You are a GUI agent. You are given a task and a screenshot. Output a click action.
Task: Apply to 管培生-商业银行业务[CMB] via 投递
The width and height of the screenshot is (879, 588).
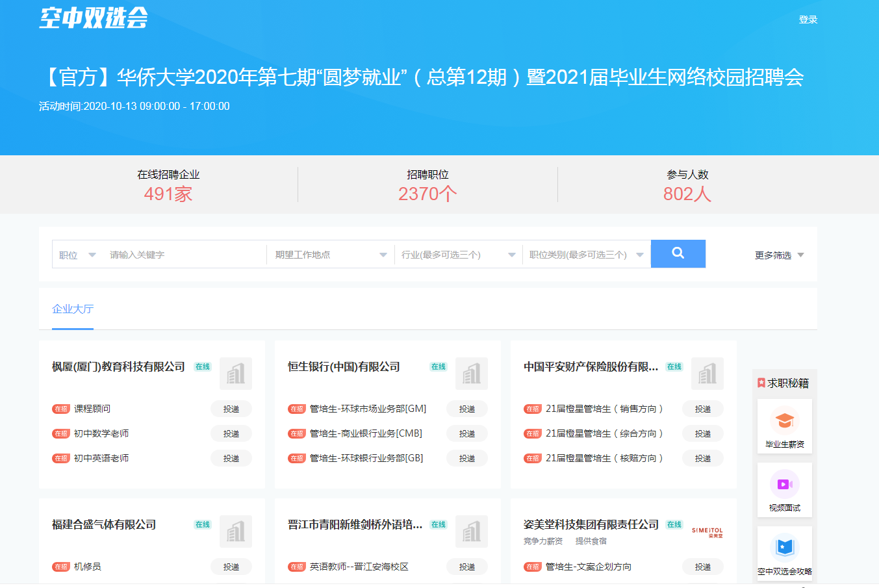tap(467, 434)
